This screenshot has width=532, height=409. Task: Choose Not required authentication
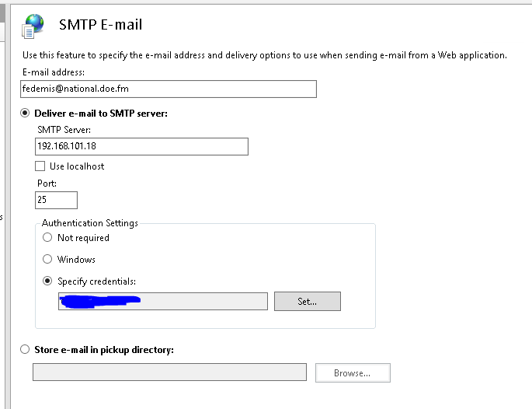(x=48, y=238)
